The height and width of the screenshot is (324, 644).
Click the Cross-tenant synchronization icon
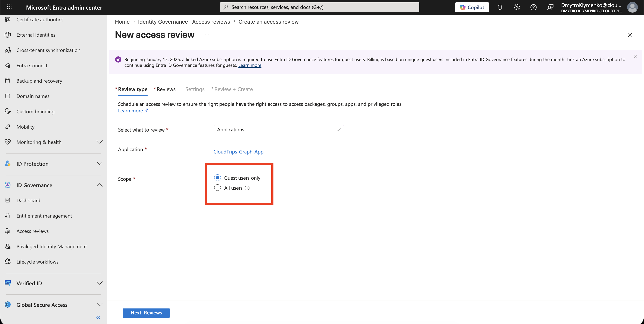tap(8, 50)
